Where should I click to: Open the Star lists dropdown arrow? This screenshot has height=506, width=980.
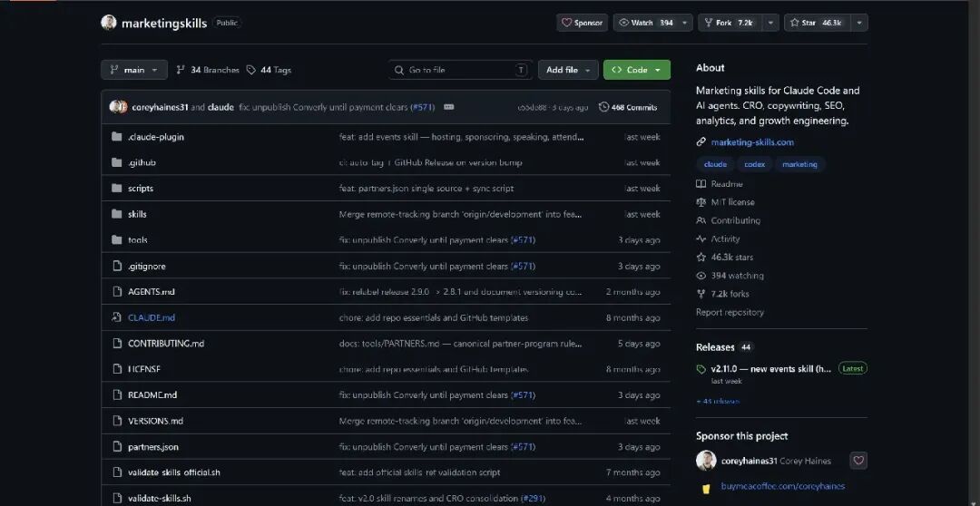tap(859, 23)
